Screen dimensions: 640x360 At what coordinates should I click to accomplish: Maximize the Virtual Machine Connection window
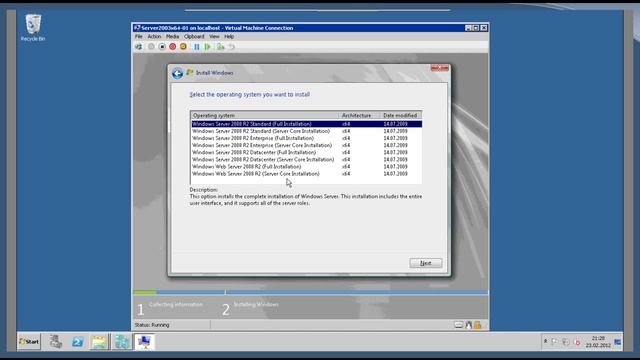coord(476,28)
